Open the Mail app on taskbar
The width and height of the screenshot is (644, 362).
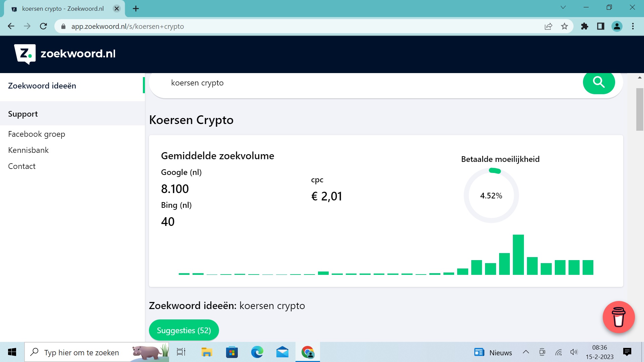282,352
